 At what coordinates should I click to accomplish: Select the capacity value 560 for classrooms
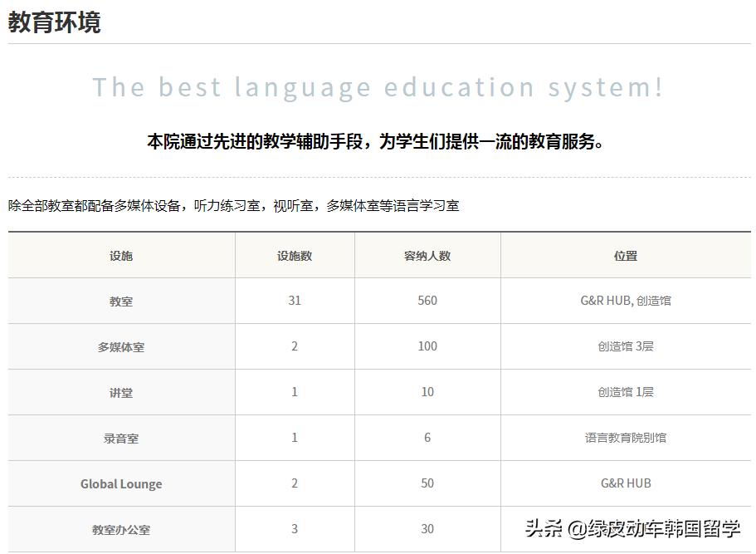(x=426, y=301)
